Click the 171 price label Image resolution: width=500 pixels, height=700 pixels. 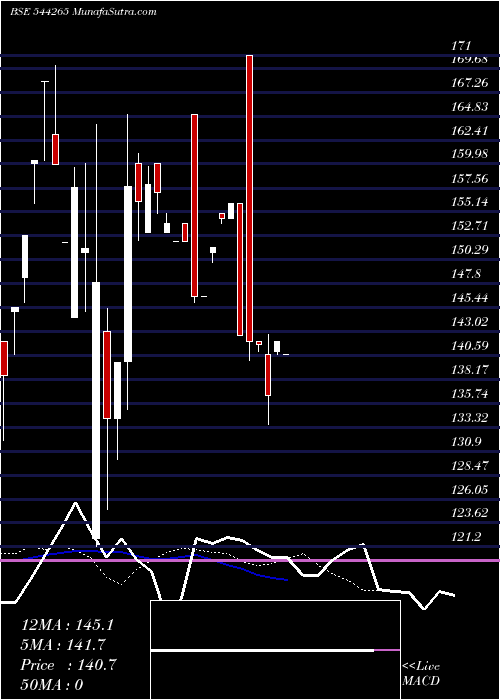click(461, 46)
